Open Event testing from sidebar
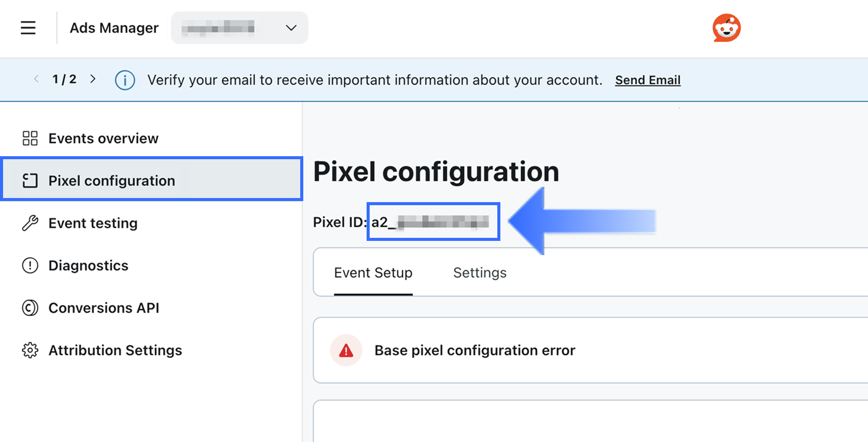The width and height of the screenshot is (868, 442). pos(93,223)
